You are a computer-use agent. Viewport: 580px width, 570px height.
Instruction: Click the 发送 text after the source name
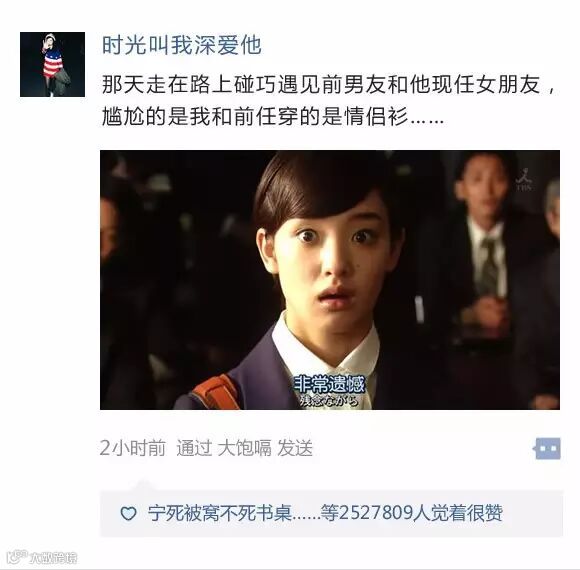click(x=295, y=448)
